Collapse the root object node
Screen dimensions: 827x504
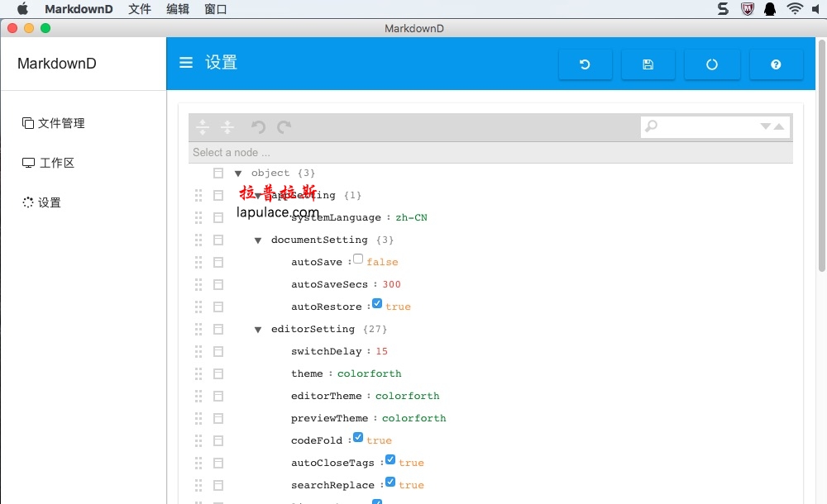tap(238, 174)
